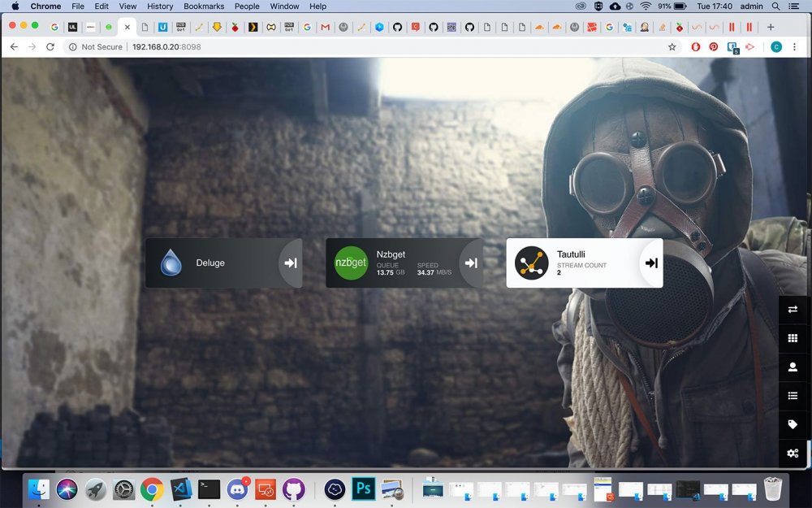Click the green Nzbget logo
Screen dimensions: 812x508
[351, 263]
